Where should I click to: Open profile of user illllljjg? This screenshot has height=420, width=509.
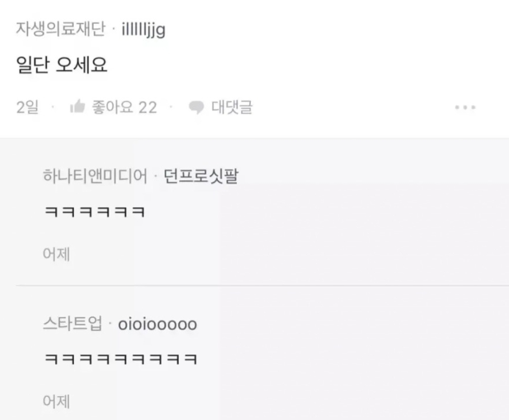144,30
